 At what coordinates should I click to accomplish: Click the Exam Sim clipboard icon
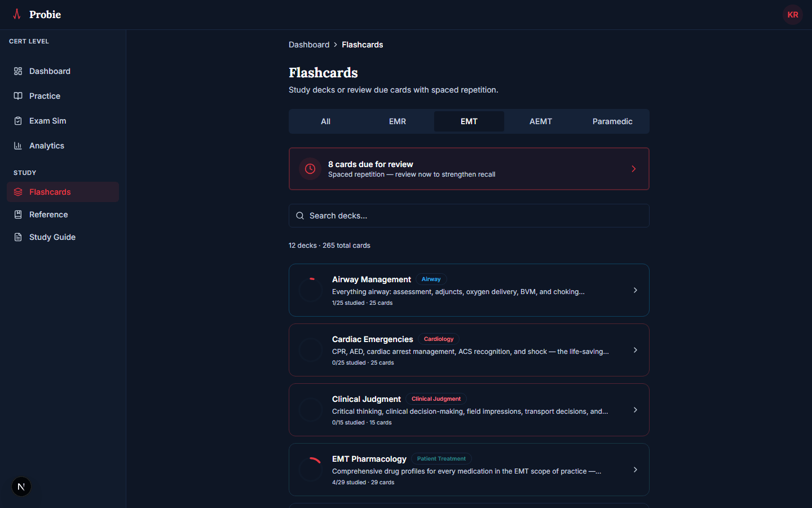click(x=18, y=121)
